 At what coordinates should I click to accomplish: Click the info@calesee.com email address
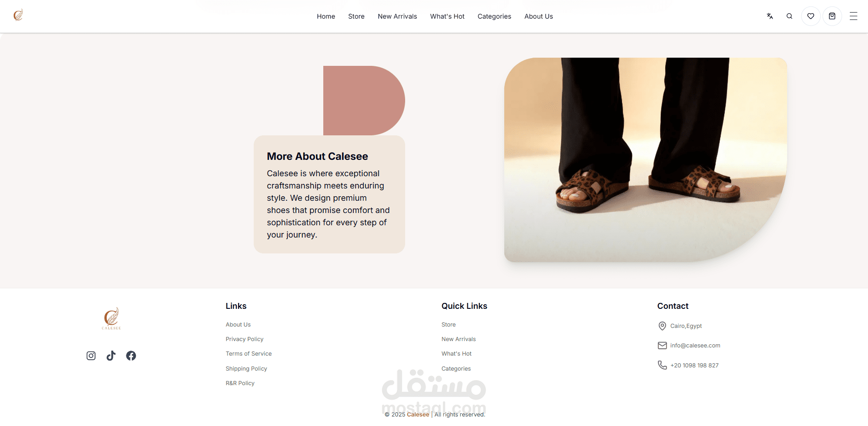695,346
